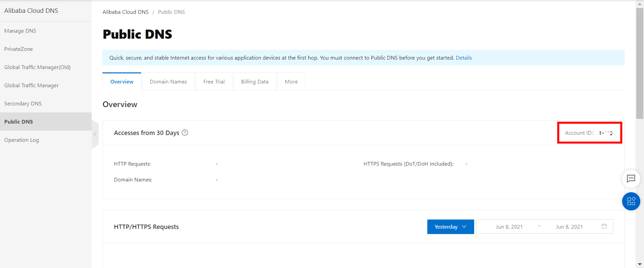Open the chat feedback icon
The image size is (644, 268).
[x=631, y=178]
